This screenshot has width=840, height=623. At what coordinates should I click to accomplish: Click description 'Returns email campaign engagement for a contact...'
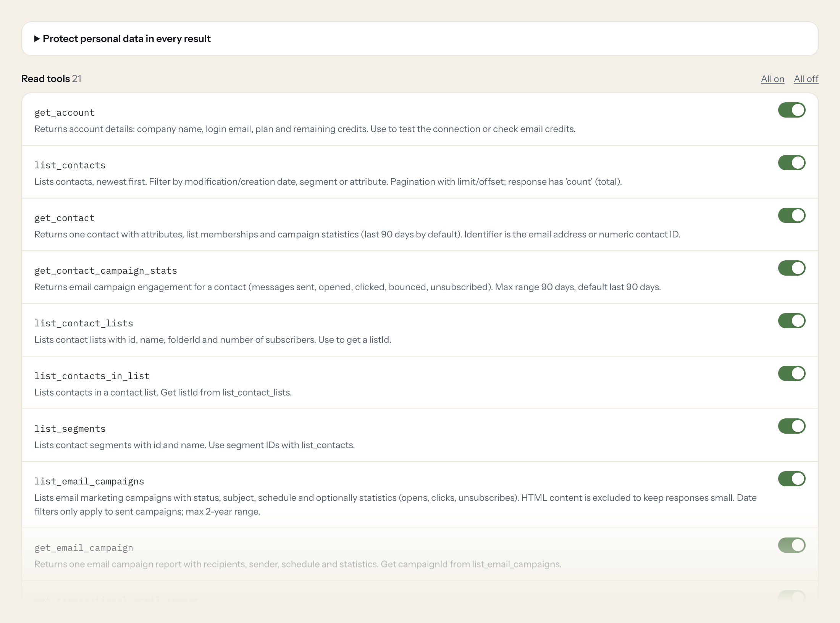pos(347,287)
